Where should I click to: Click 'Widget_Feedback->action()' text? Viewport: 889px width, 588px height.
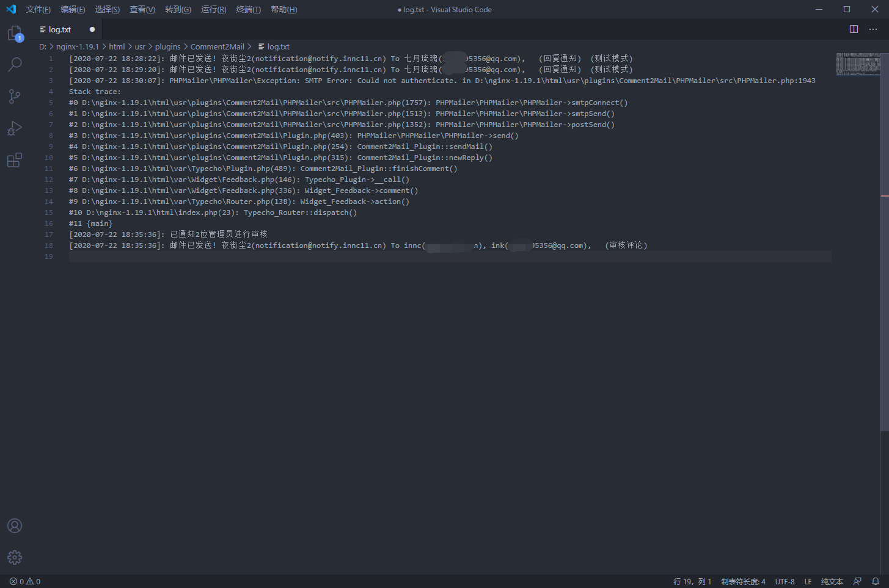tap(354, 201)
